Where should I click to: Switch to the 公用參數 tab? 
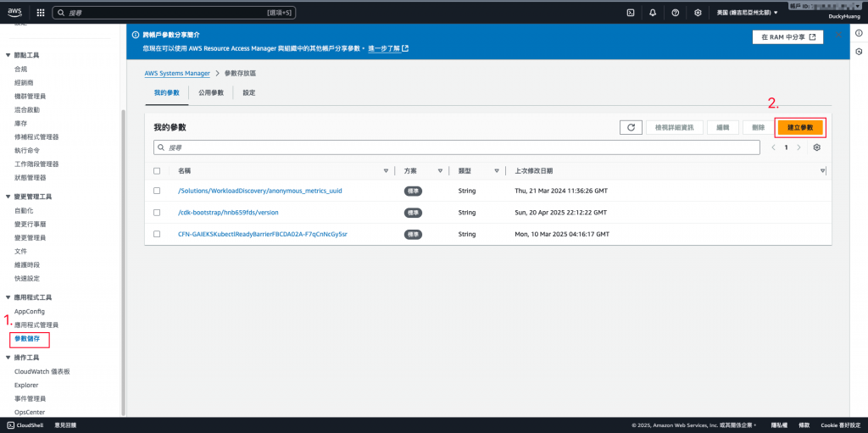(x=211, y=92)
